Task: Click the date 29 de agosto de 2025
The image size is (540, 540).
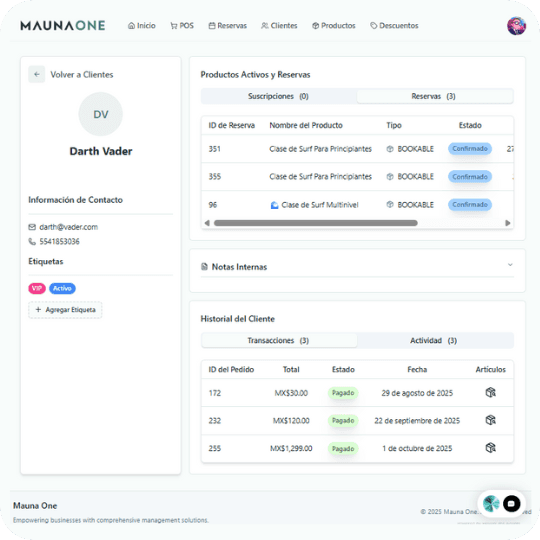Action: [x=417, y=393]
